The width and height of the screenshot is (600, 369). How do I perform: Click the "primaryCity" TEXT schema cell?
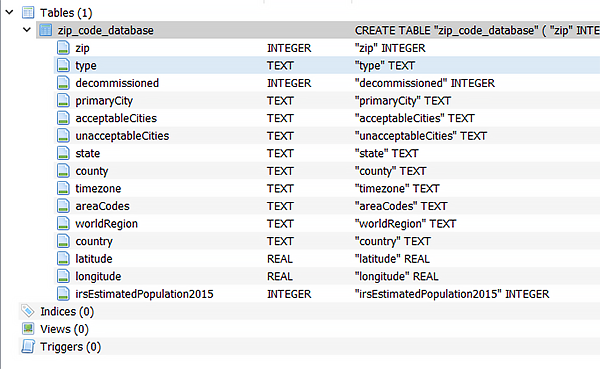(403, 101)
